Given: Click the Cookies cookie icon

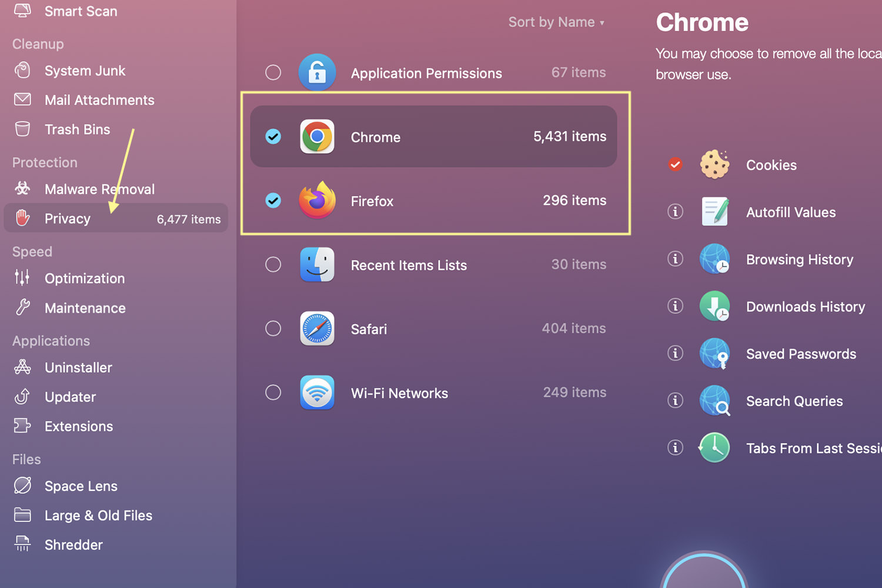Looking at the screenshot, I should tap(714, 165).
